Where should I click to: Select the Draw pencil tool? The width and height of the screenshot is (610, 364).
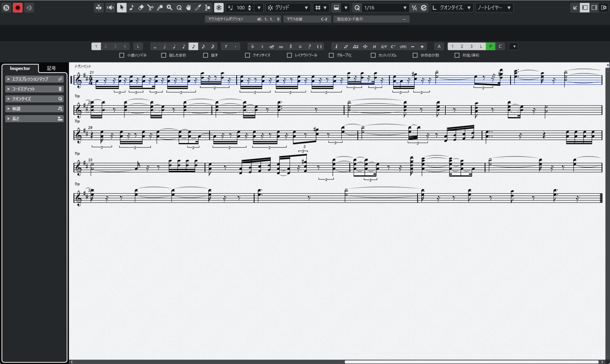tap(198, 8)
